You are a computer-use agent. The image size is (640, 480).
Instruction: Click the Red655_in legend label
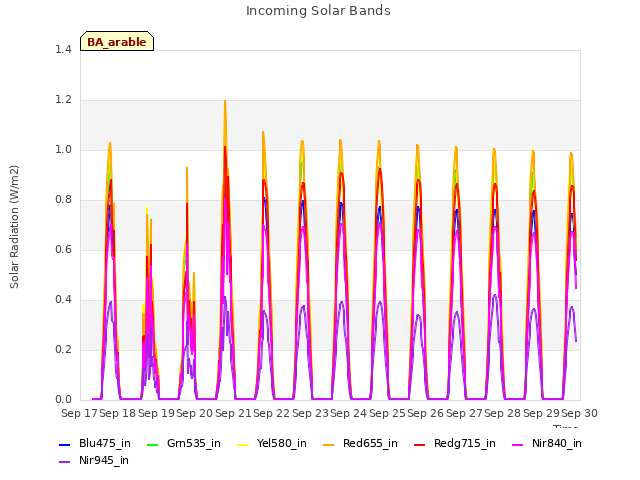(370, 444)
